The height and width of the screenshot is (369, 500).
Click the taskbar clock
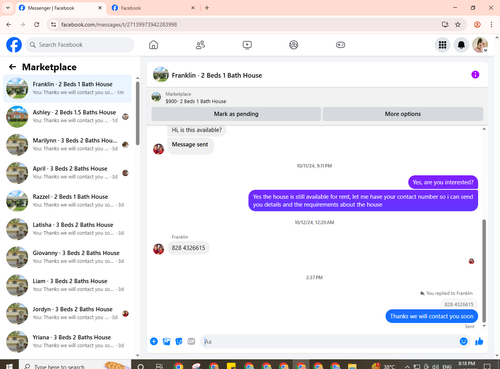click(467, 365)
